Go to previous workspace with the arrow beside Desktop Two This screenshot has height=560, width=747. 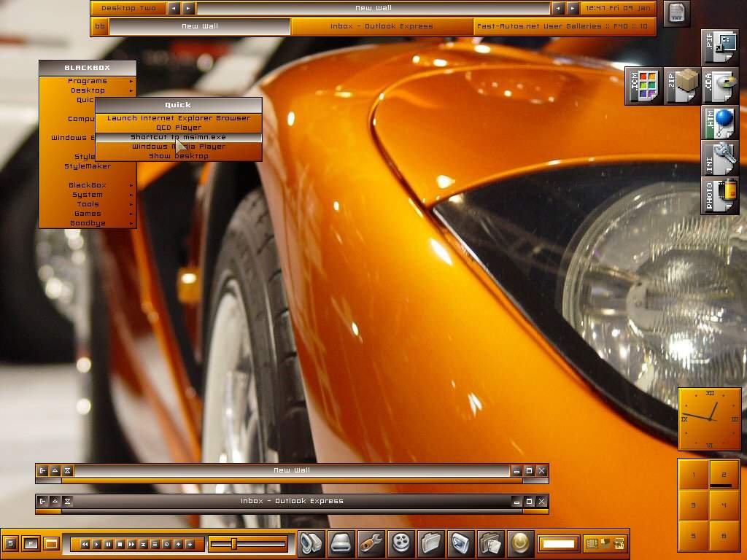click(x=174, y=8)
